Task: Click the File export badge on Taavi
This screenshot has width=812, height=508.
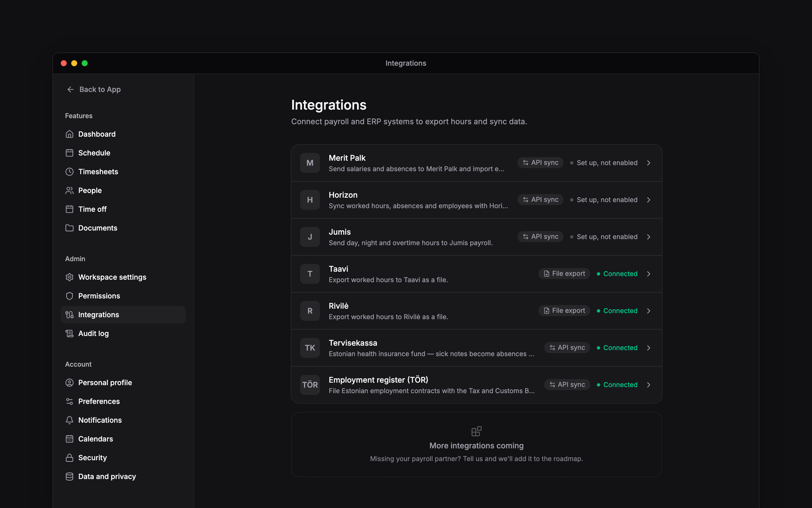Action: point(564,274)
